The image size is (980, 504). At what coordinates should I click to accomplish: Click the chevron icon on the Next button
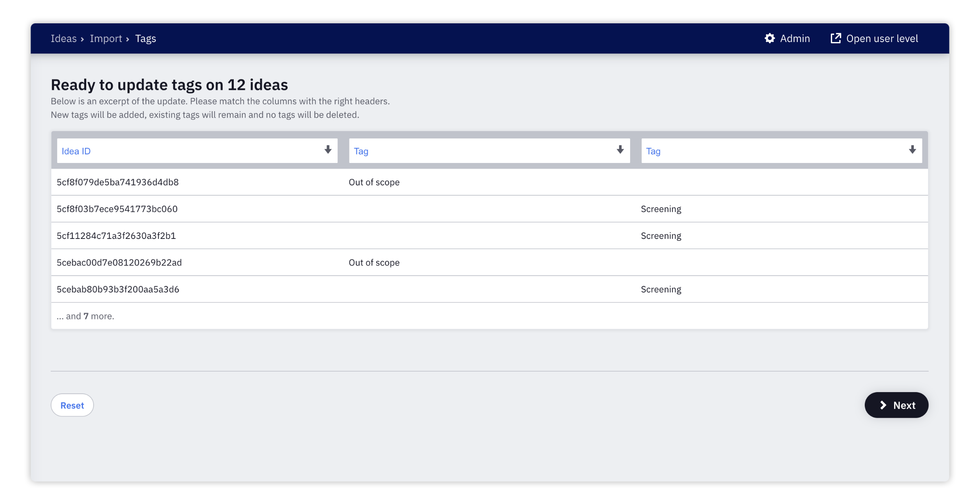click(x=883, y=405)
